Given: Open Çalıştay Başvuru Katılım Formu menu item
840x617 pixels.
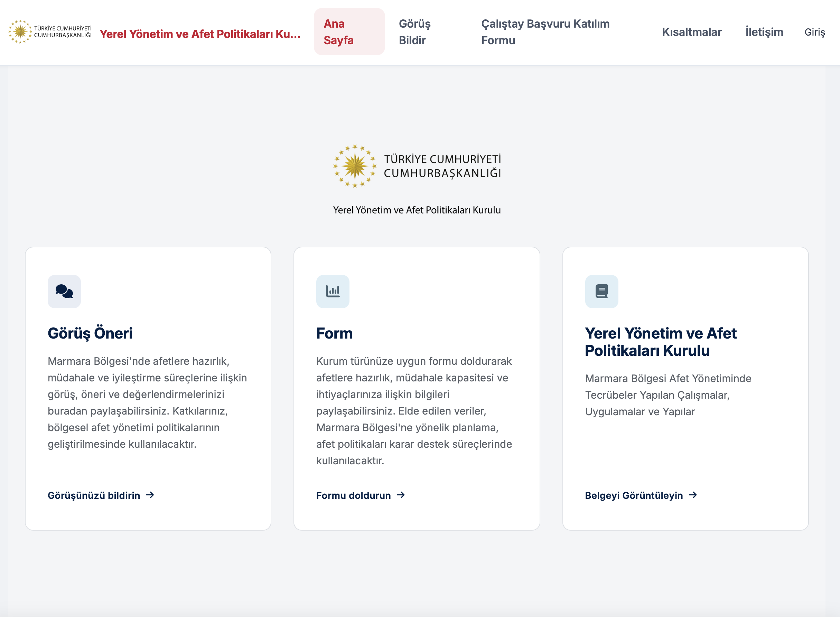Looking at the screenshot, I should click(545, 32).
